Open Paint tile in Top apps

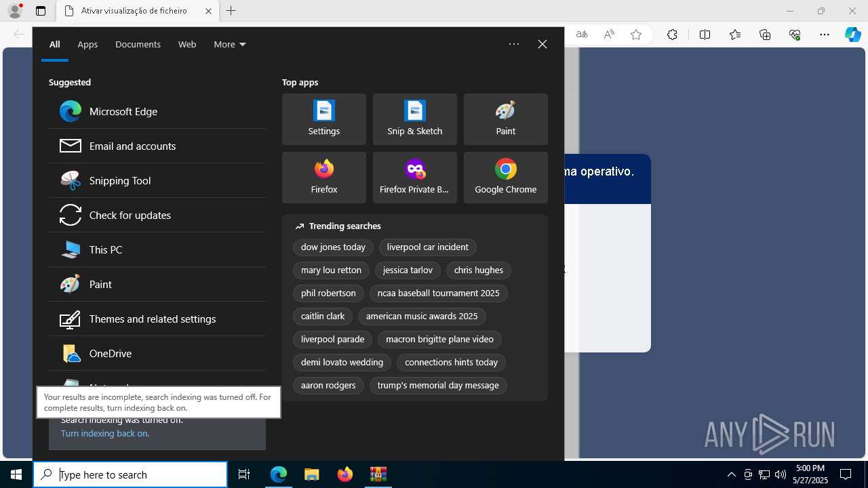point(506,119)
